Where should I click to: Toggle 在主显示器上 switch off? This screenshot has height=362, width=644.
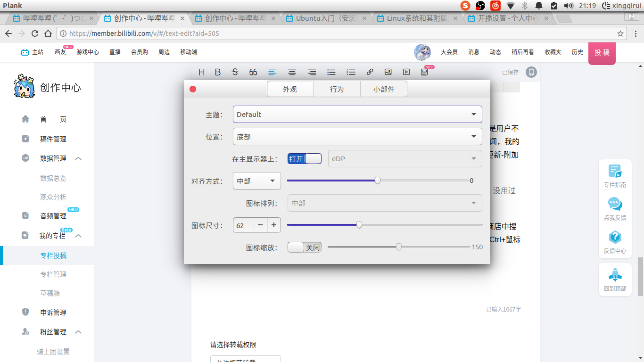(x=305, y=159)
